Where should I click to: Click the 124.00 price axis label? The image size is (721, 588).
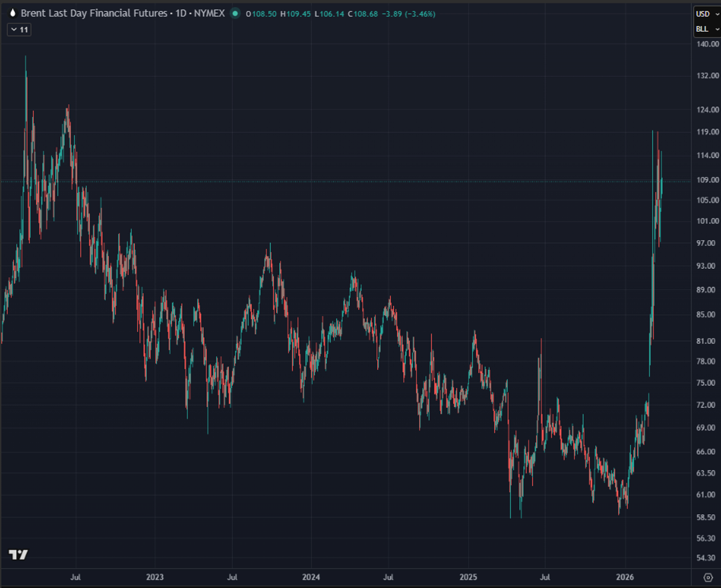708,110
